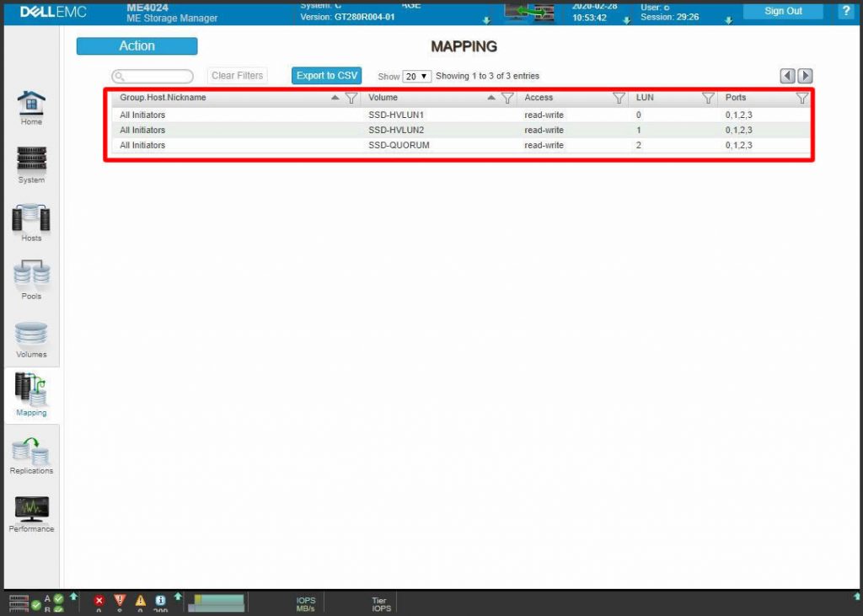Open the Ports column filter funnel
The height and width of the screenshot is (616, 863).
pos(802,98)
